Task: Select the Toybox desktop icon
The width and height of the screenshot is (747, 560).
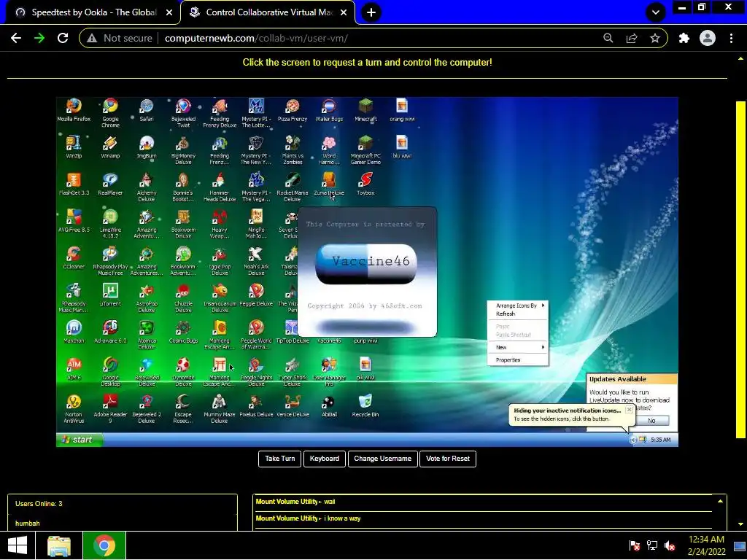Action: coord(365,183)
